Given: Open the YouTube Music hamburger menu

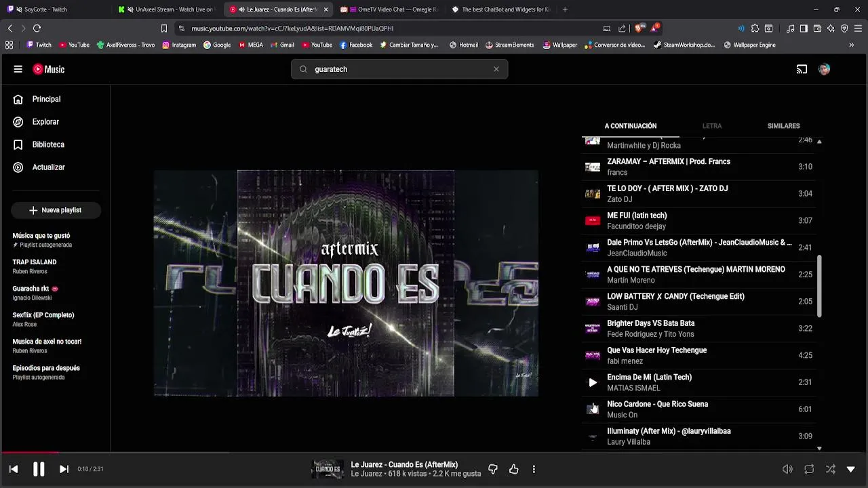Looking at the screenshot, I should coord(18,69).
